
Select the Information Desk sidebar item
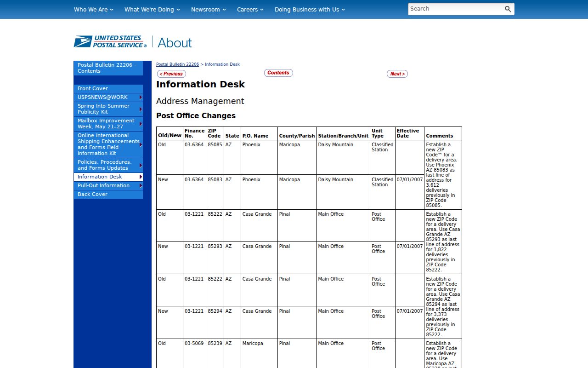[108, 177]
